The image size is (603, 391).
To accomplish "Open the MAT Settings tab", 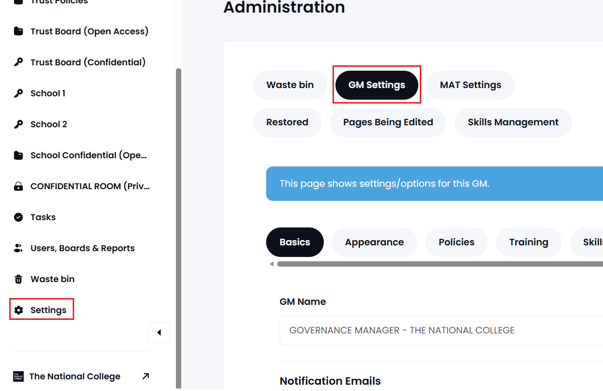I will coord(470,85).
